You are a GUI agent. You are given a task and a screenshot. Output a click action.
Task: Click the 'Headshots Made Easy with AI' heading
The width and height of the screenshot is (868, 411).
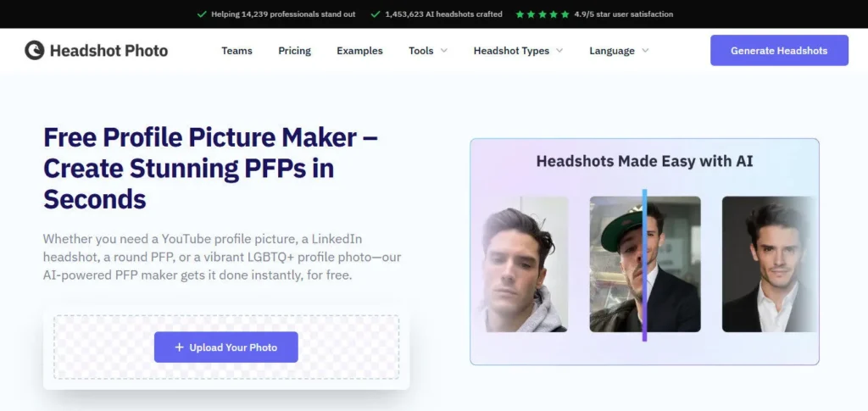click(x=644, y=161)
